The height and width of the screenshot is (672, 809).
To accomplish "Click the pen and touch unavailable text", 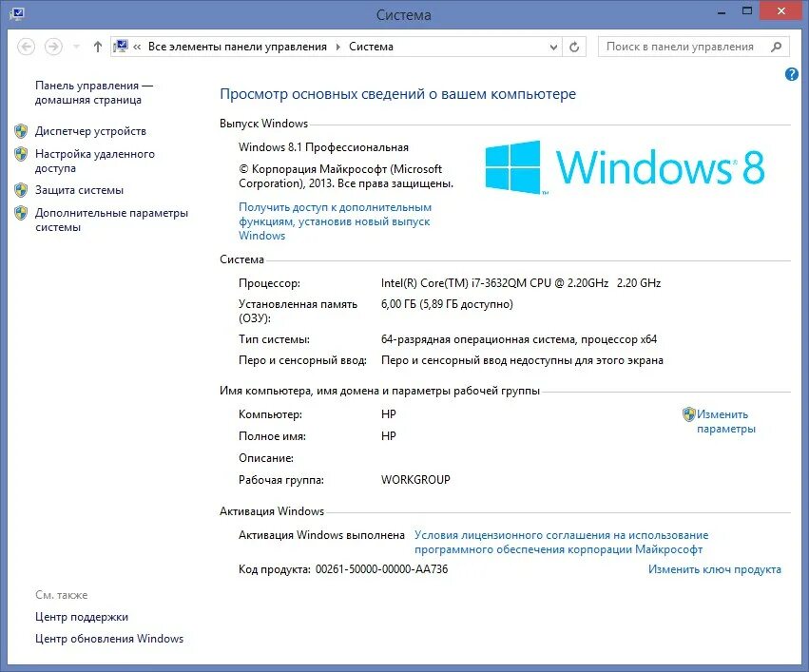I will [522, 360].
